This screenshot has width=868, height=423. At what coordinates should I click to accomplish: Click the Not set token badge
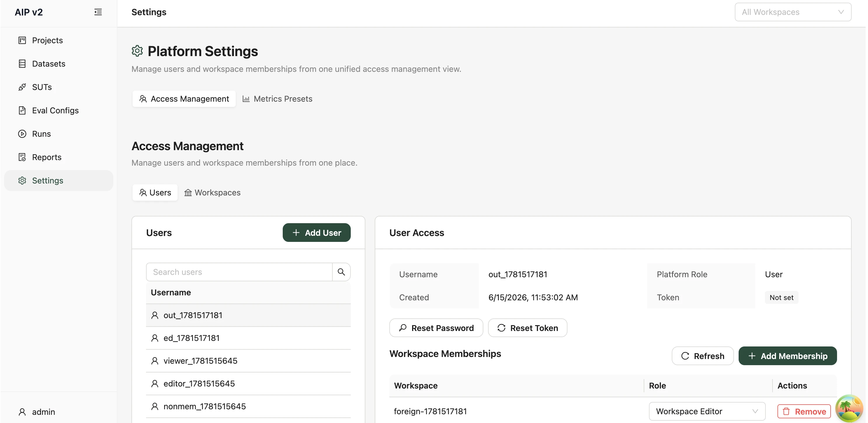point(781,297)
